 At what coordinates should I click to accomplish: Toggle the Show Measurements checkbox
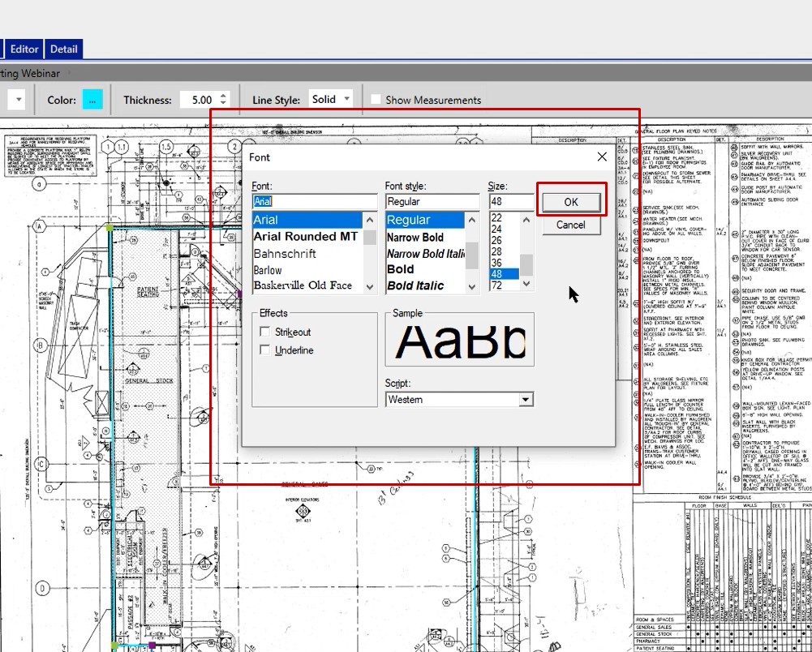coord(376,100)
